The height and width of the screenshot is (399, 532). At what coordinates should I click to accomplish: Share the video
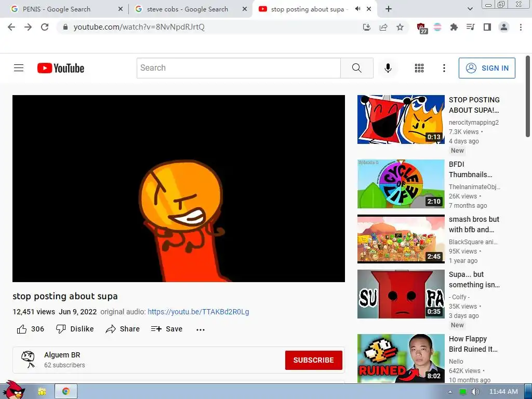tap(123, 329)
